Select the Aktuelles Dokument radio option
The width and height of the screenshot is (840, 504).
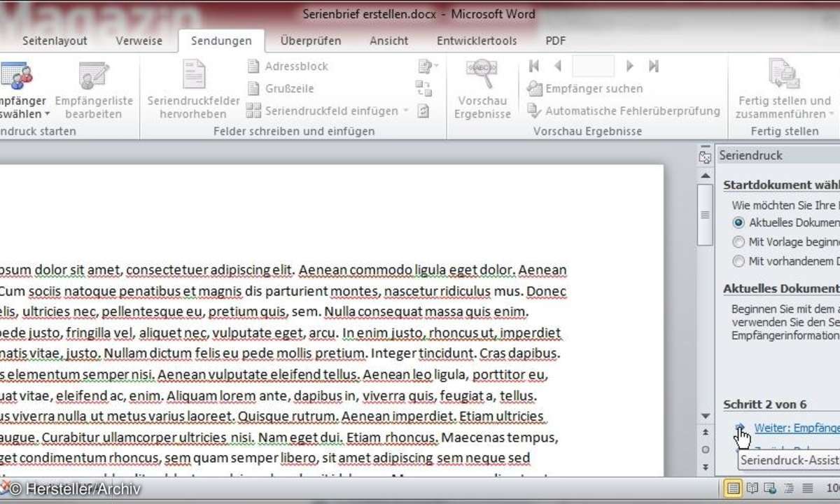738,223
